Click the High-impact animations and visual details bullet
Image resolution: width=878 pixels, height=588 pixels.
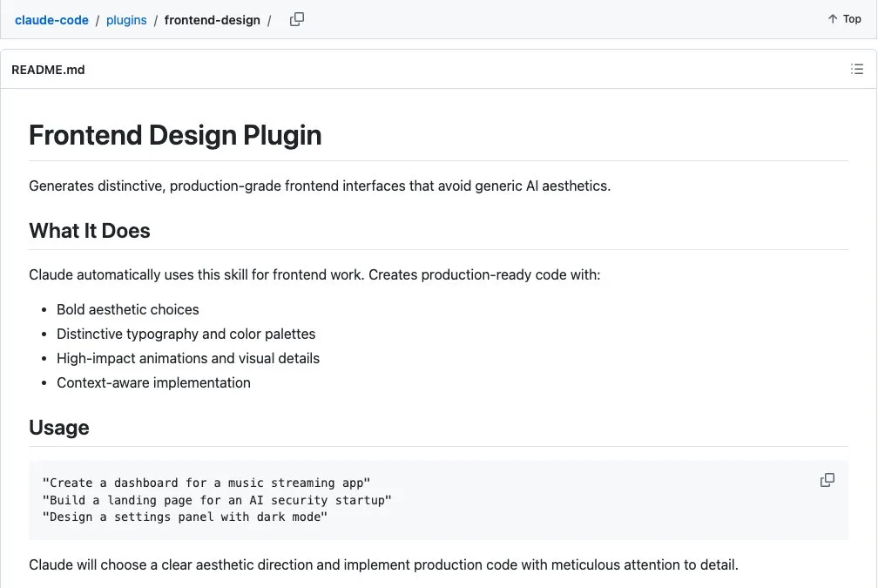click(188, 358)
